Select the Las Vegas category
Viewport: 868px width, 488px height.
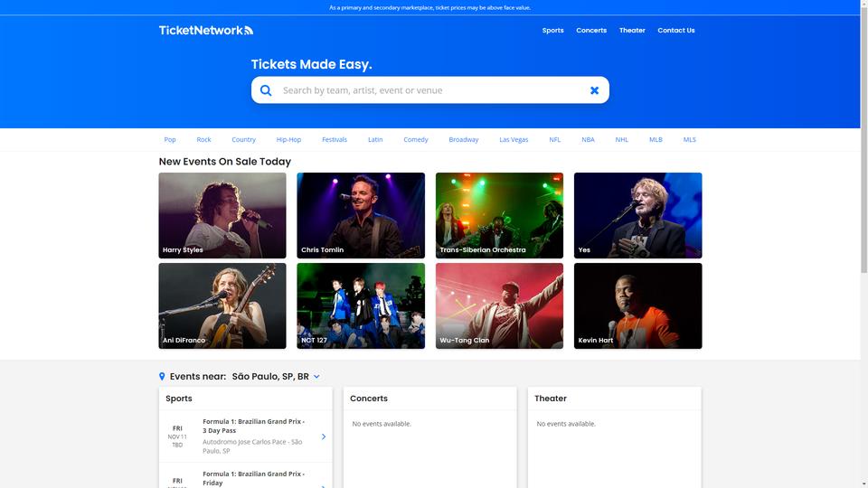coord(514,139)
